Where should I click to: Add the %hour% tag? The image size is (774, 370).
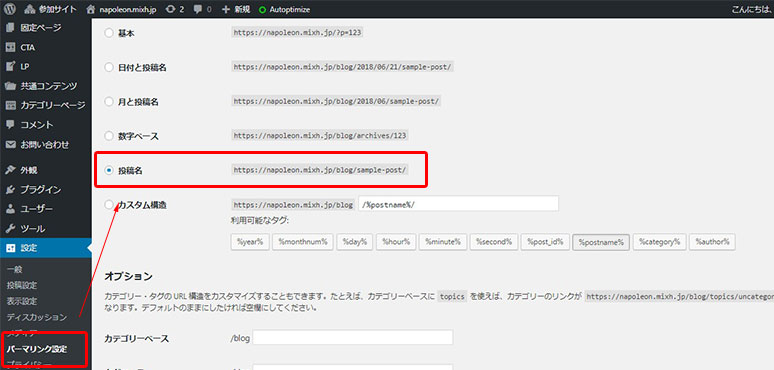pos(396,242)
